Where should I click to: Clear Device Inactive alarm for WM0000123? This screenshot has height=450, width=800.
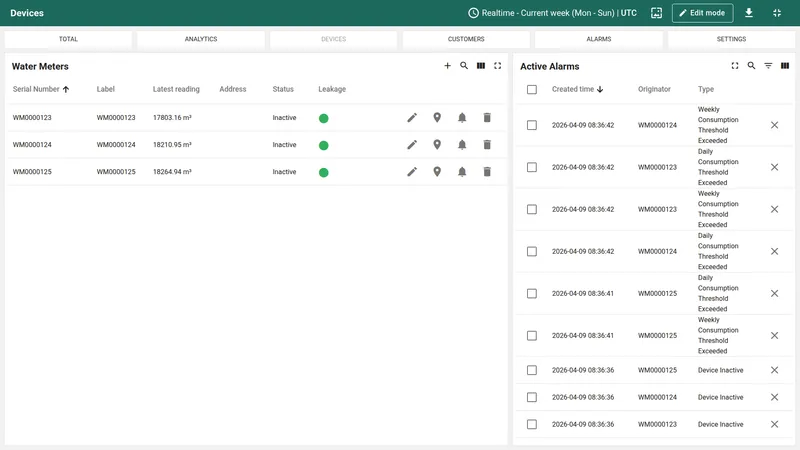click(774, 424)
